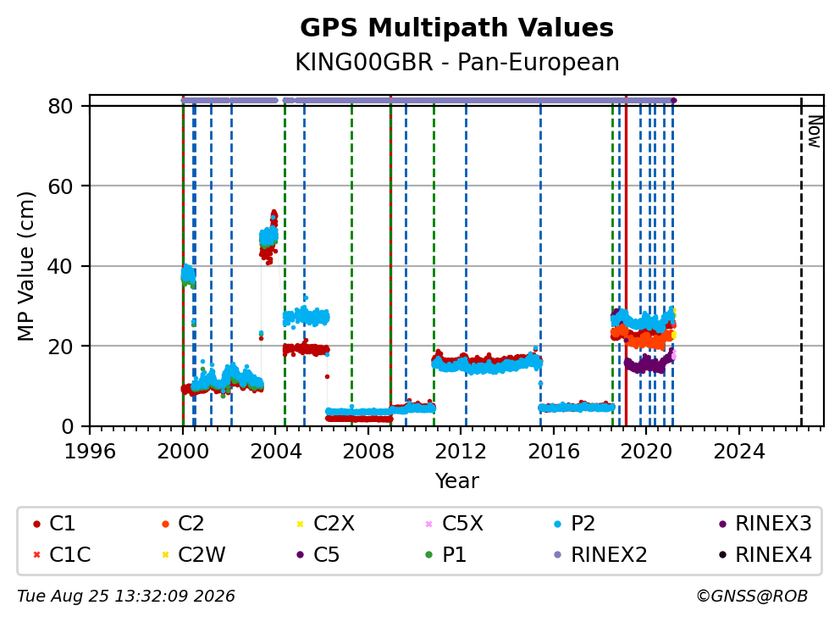
Task: Click the 80 y-axis tick label
Action: 60,107
